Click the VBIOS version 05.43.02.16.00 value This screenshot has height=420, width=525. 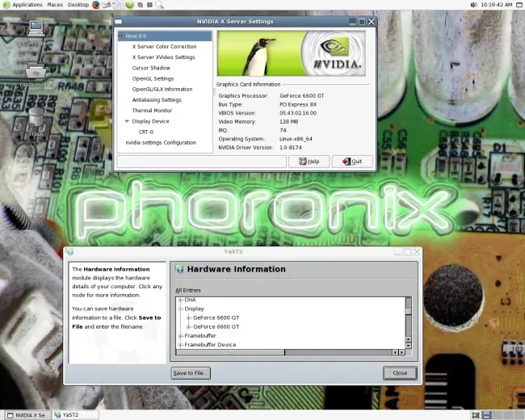(x=298, y=113)
